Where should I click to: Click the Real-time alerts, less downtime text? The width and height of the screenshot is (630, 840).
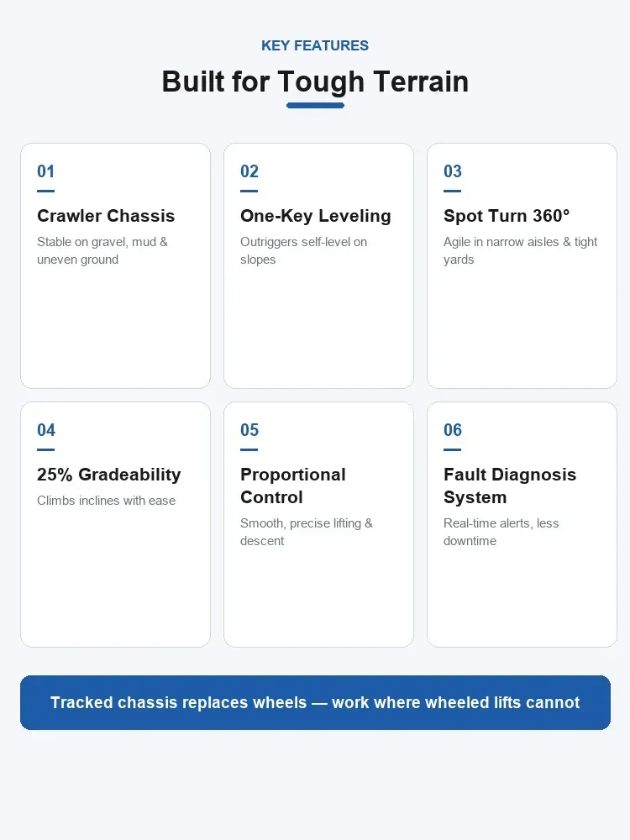point(501,532)
